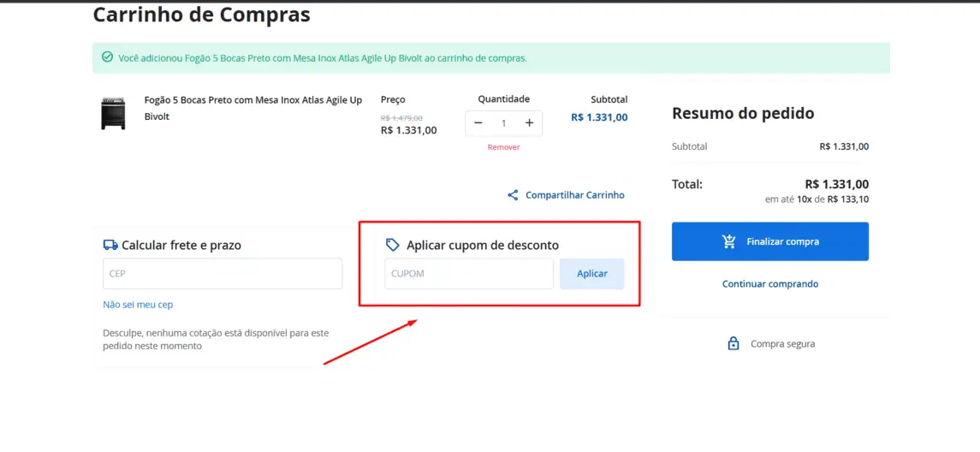The height and width of the screenshot is (452, 980).
Task: Click the Calcular frete e prazo heading
Action: pyautogui.click(x=181, y=245)
